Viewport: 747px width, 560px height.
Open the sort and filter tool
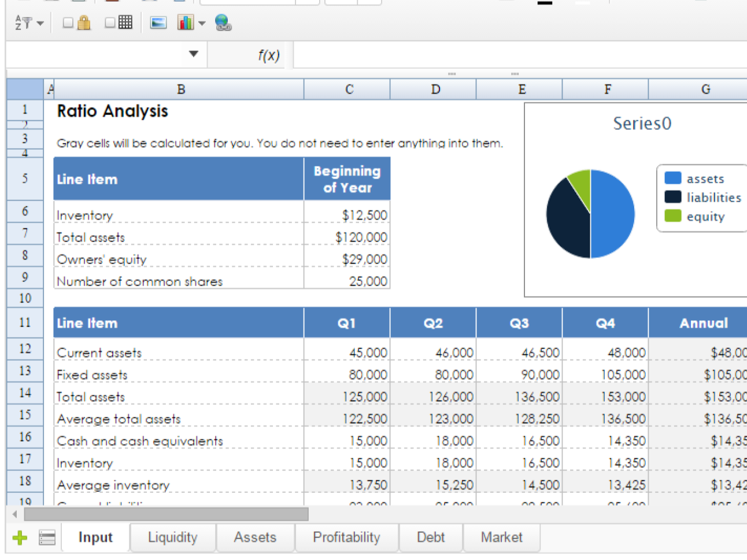[23, 22]
